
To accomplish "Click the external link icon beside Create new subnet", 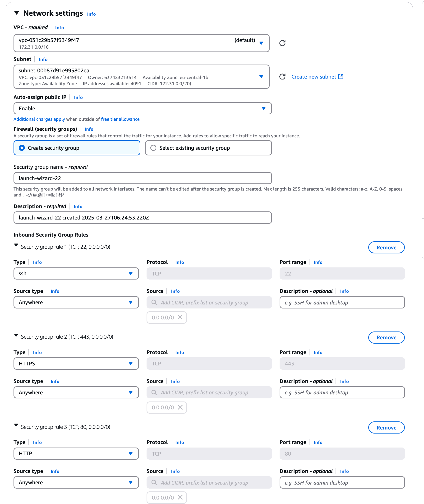I will click(x=341, y=76).
